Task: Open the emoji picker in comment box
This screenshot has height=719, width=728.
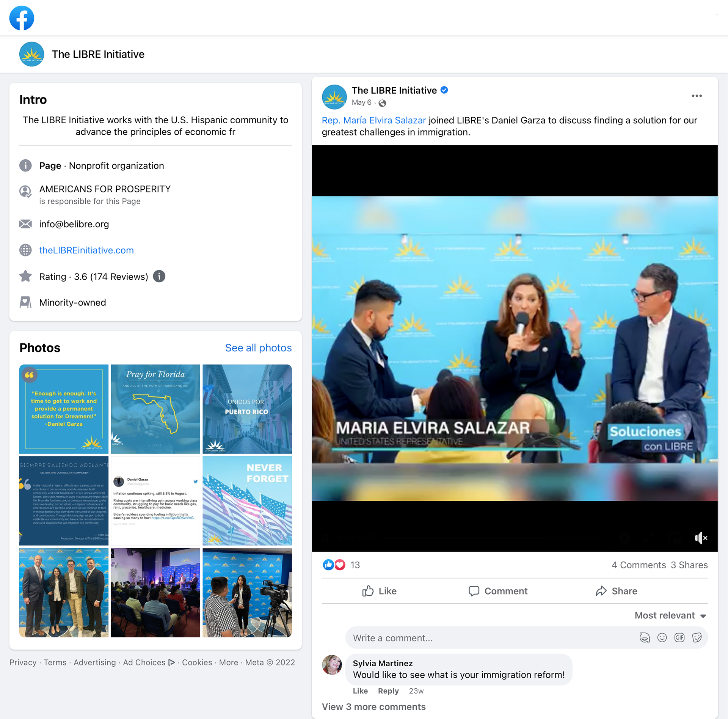Action: [662, 638]
